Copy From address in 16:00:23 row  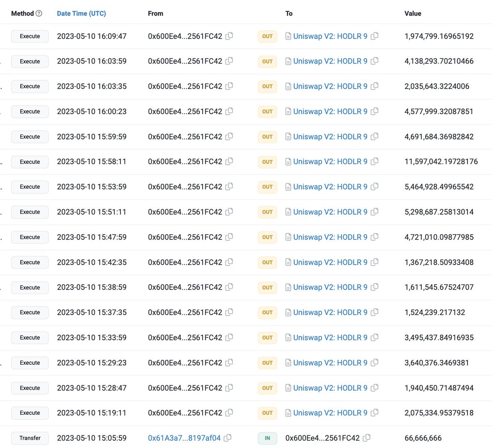pyautogui.click(x=229, y=111)
